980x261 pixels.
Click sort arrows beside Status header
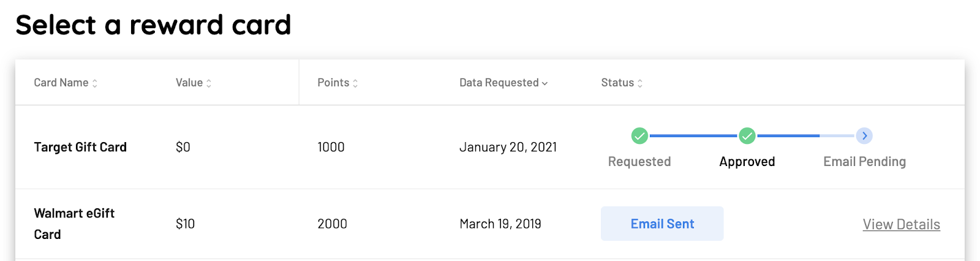(x=640, y=83)
